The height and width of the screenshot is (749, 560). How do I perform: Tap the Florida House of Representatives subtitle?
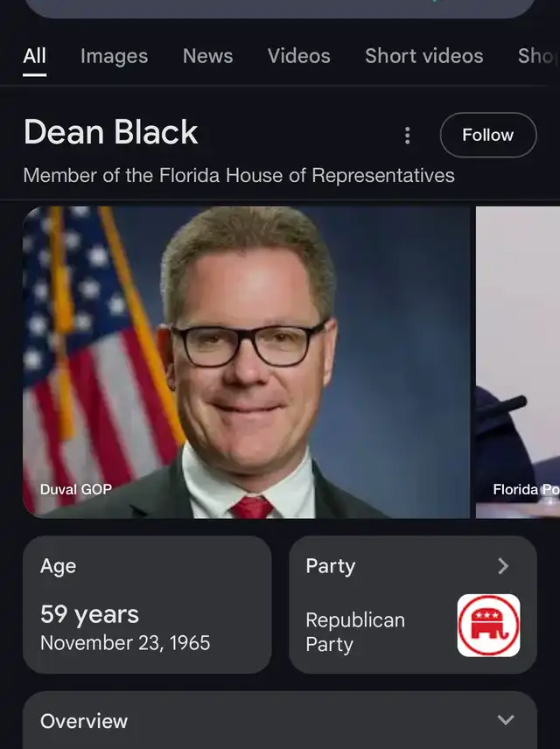pos(239,175)
